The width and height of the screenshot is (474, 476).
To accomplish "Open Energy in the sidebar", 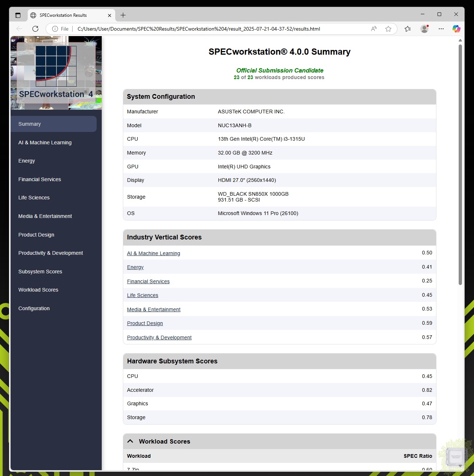I will point(27,161).
